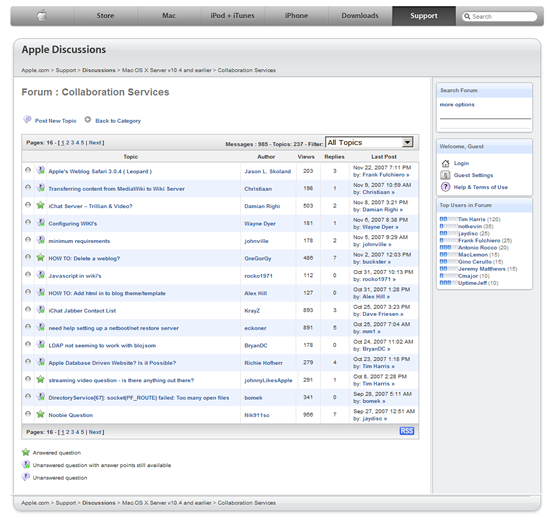
Task: Click the Search field in top bar
Action: pyautogui.click(x=499, y=16)
